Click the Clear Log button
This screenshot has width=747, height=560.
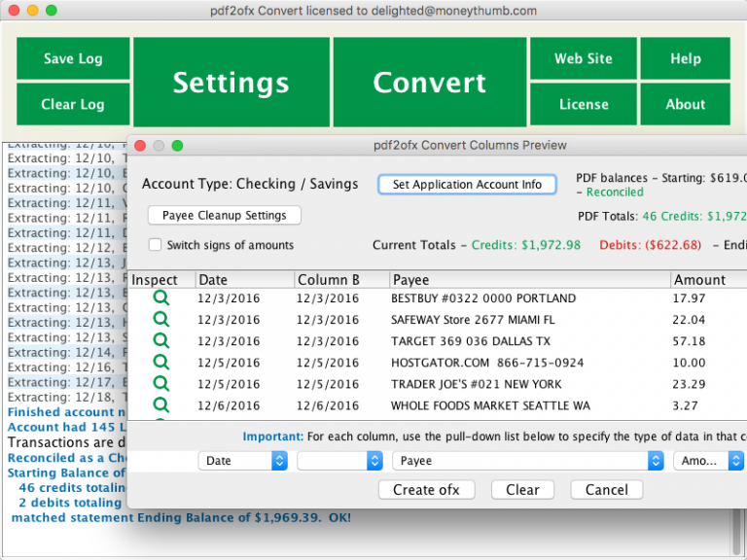(x=73, y=104)
